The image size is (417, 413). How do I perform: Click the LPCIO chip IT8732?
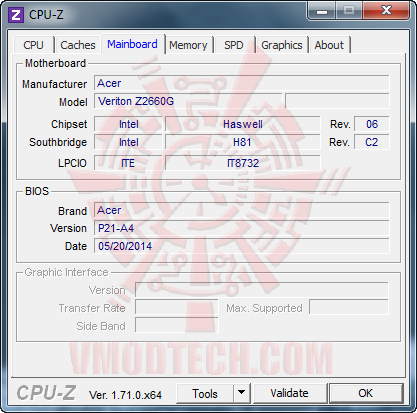(242, 163)
